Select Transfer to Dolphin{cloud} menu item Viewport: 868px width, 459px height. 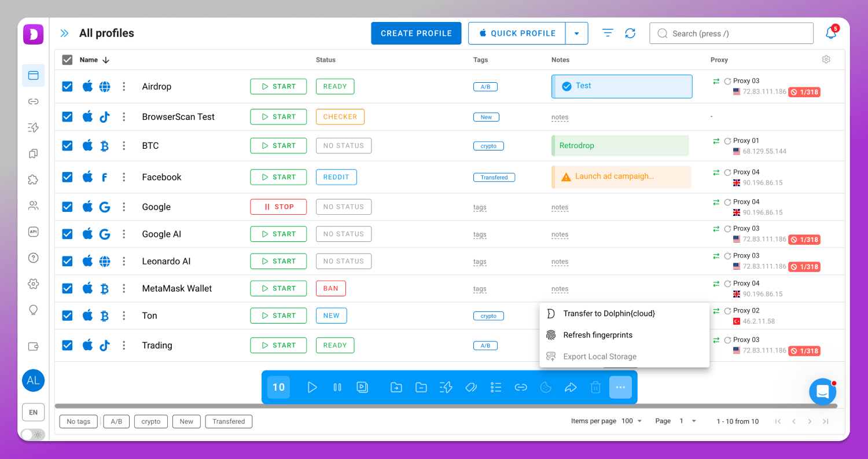[624, 314]
